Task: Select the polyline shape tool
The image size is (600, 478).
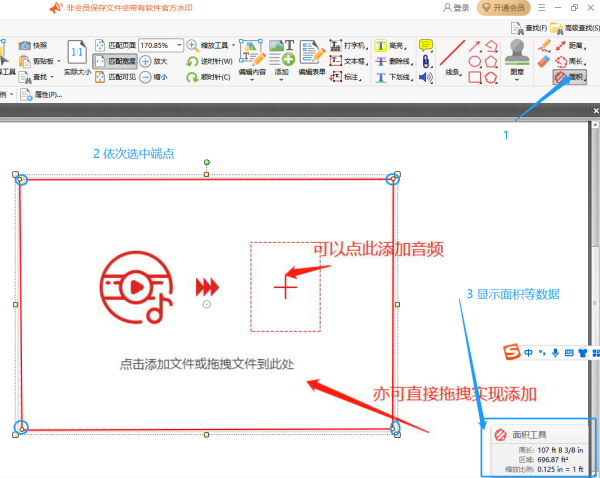Action: 491,46
